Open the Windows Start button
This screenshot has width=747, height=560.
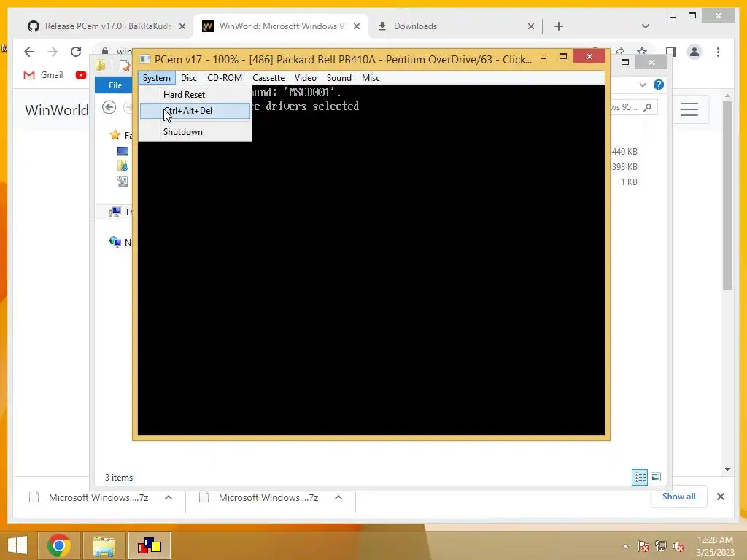[18, 545]
